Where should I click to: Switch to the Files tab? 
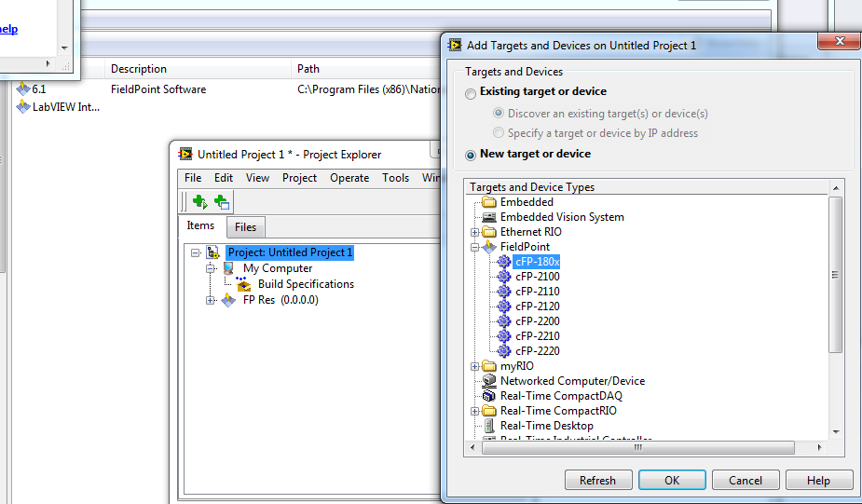(x=246, y=227)
